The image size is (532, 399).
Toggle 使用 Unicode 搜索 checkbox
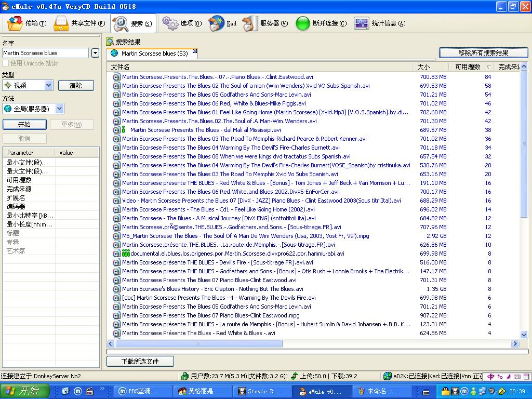[6, 63]
